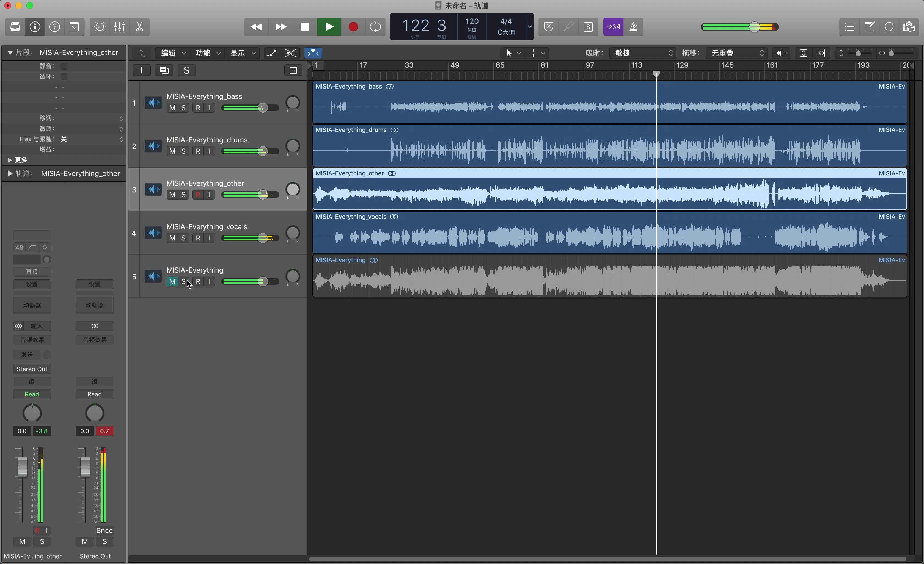Click the global Solo S button above tracks
Image resolution: width=924 pixels, height=564 pixels.
click(186, 70)
